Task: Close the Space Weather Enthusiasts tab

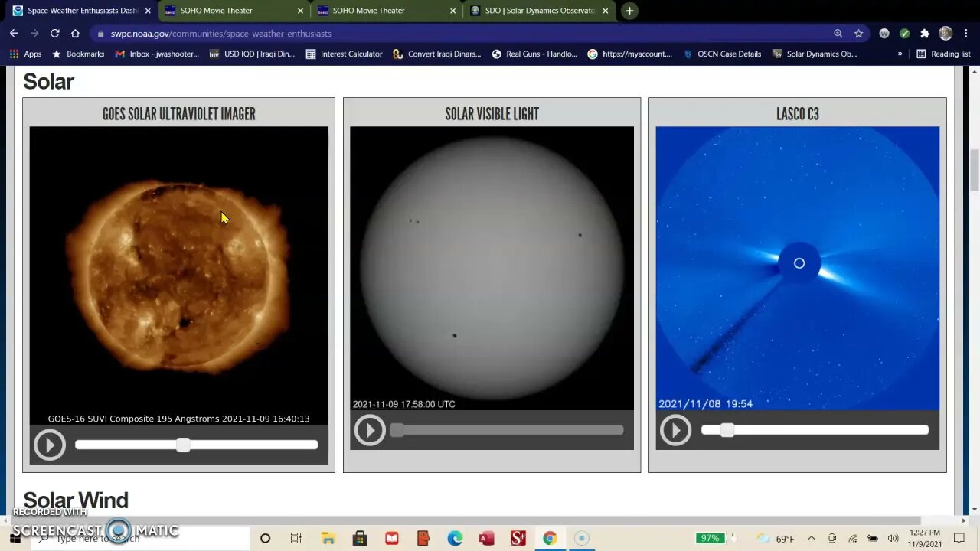Action: (x=148, y=11)
